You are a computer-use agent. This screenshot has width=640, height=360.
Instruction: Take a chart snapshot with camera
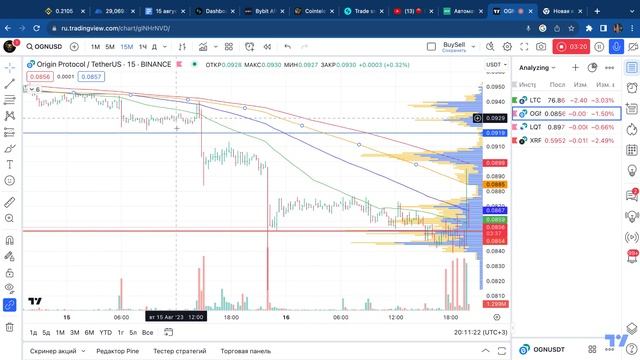tap(541, 47)
